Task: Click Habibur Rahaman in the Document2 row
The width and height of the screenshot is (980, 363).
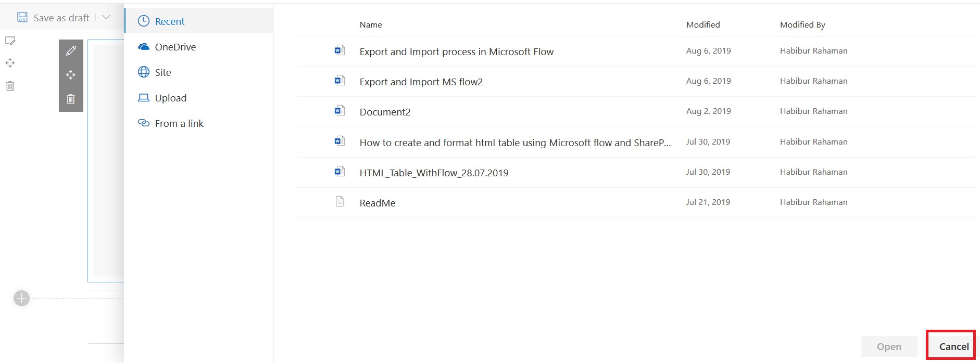Action: (x=813, y=111)
